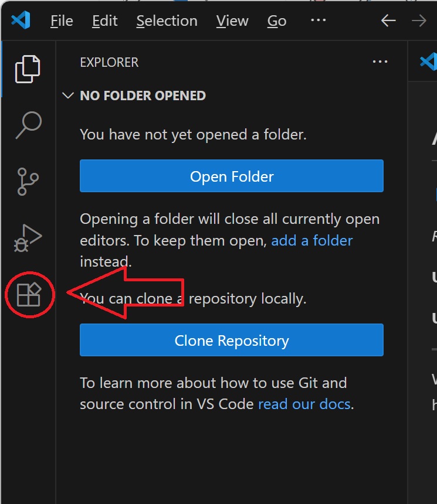
Task: Open the Explorer view in activity bar
Action: point(28,69)
